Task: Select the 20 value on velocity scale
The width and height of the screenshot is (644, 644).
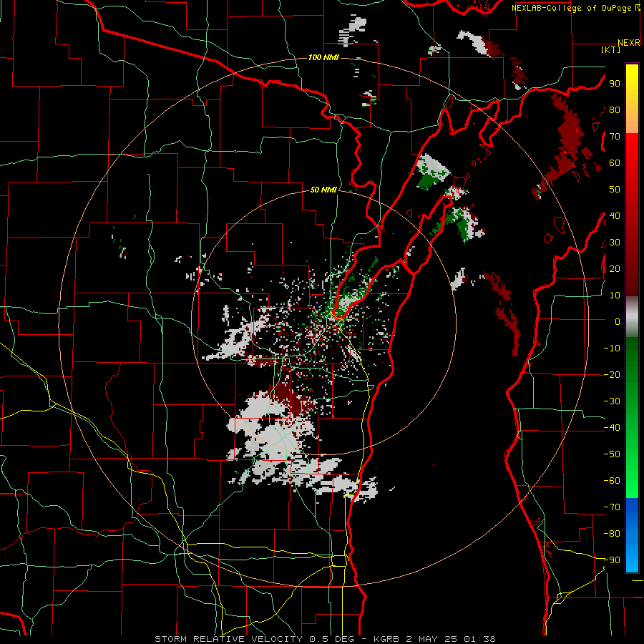Action: point(615,269)
